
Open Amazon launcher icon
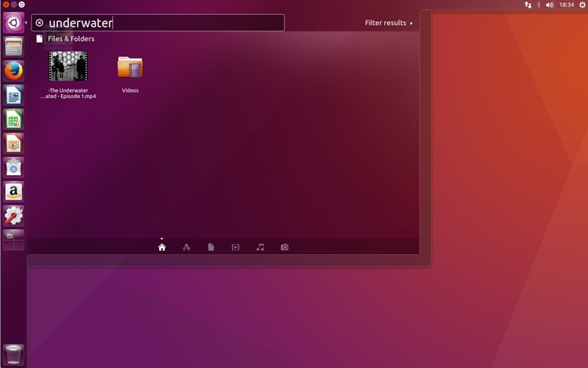click(13, 191)
